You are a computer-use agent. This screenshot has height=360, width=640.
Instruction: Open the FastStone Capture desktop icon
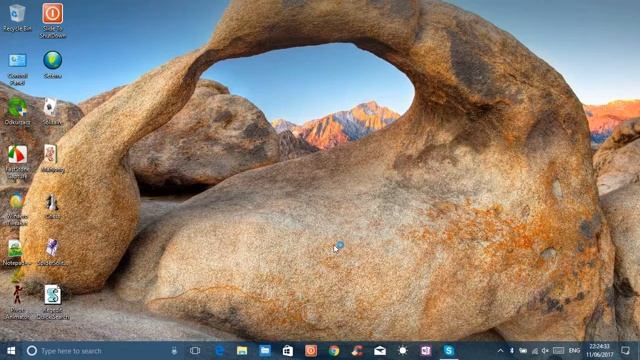(18, 162)
